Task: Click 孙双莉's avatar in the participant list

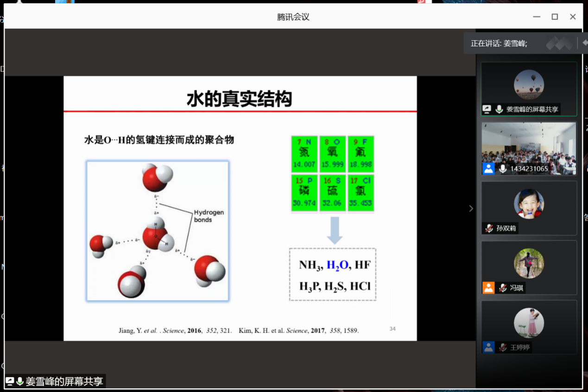Action: tap(529, 204)
